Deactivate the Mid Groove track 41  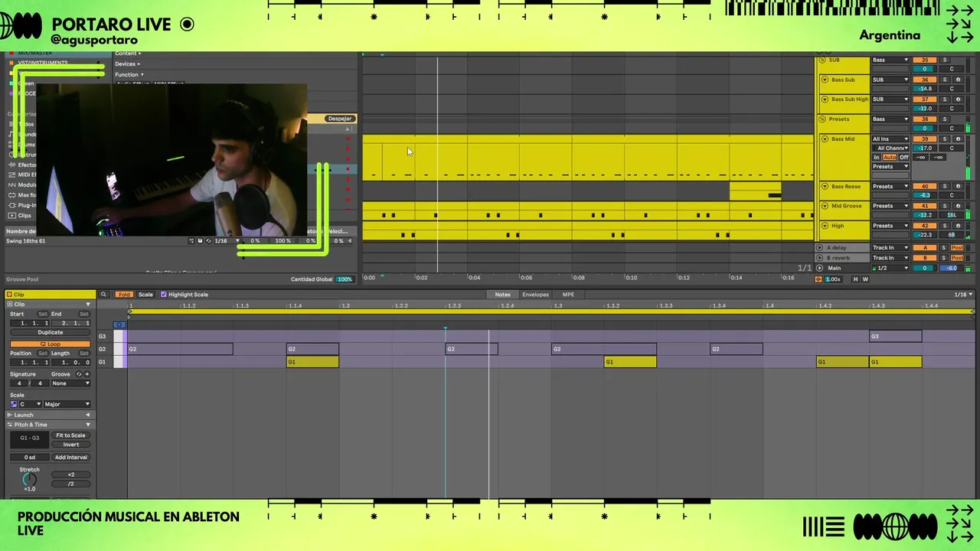point(925,206)
